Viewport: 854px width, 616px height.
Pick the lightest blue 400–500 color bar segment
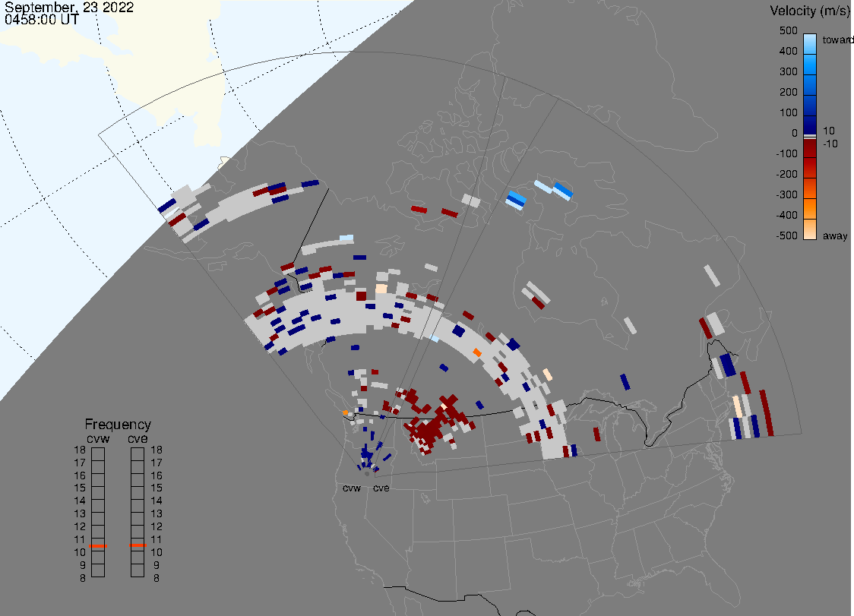coord(810,44)
